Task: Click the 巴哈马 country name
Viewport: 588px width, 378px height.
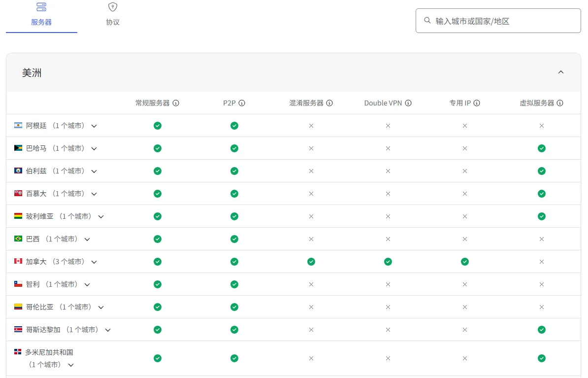Action: click(x=36, y=148)
